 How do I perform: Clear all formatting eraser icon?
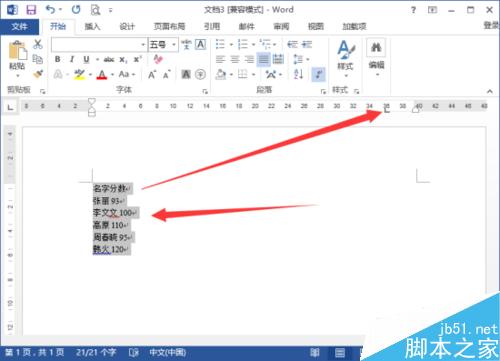(158, 59)
